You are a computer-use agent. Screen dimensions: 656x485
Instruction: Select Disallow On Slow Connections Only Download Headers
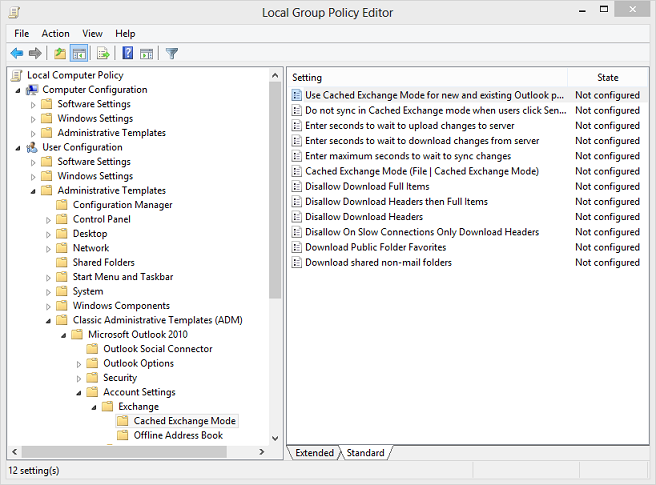(422, 232)
